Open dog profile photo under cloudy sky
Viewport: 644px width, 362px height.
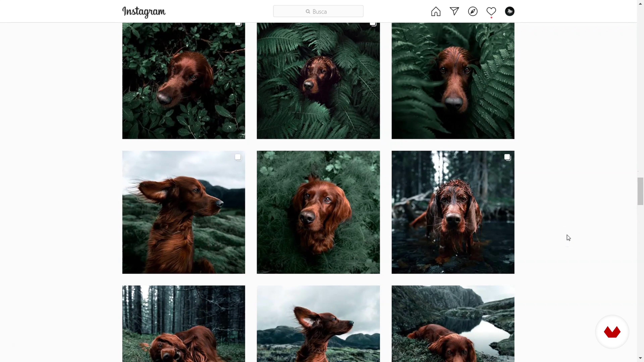318,323
